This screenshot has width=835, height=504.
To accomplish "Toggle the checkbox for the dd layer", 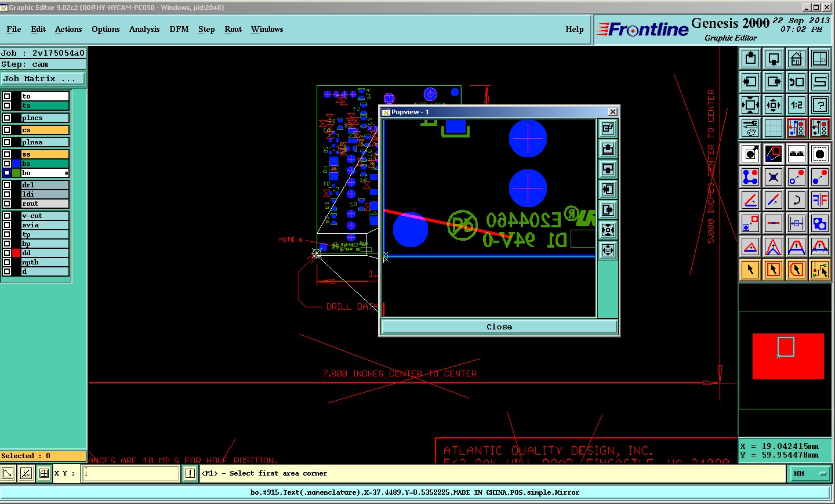I will pyautogui.click(x=7, y=253).
